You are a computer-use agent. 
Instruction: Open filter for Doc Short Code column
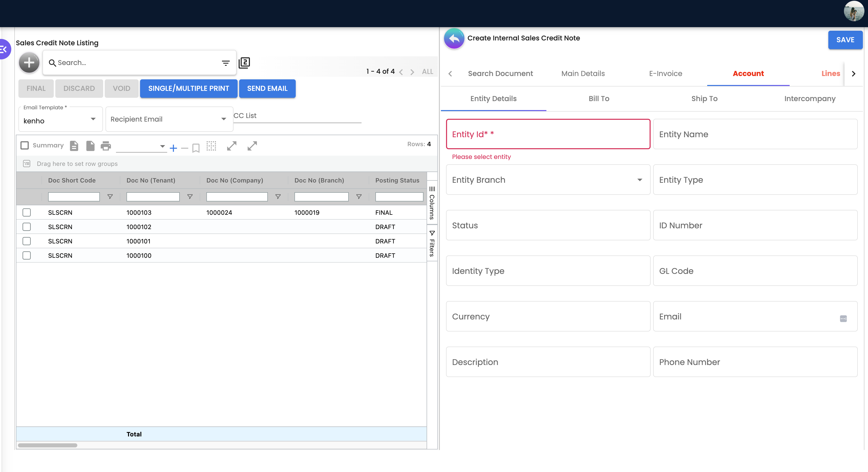tap(110, 196)
